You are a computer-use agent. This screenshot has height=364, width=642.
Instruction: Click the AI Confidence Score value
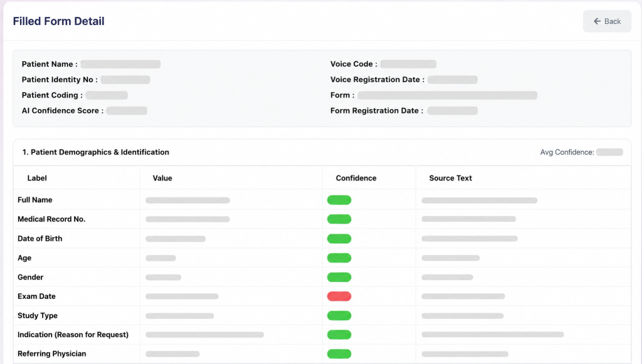(x=127, y=110)
